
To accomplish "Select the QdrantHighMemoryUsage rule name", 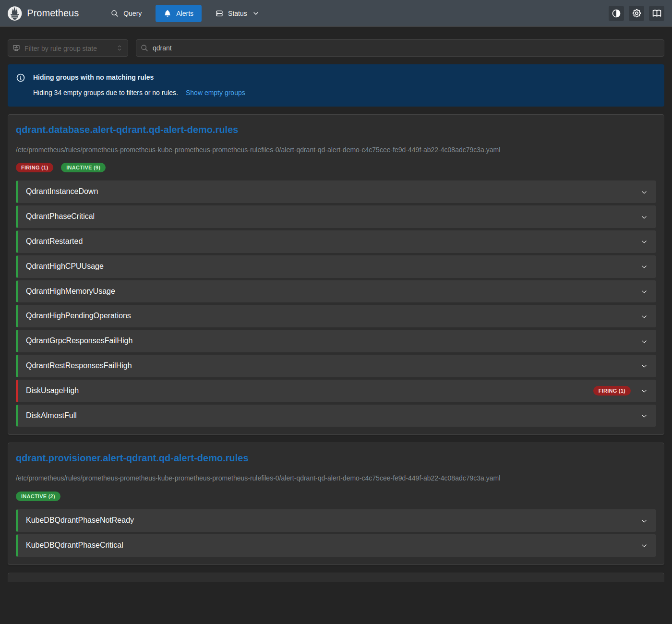I will coord(71,291).
